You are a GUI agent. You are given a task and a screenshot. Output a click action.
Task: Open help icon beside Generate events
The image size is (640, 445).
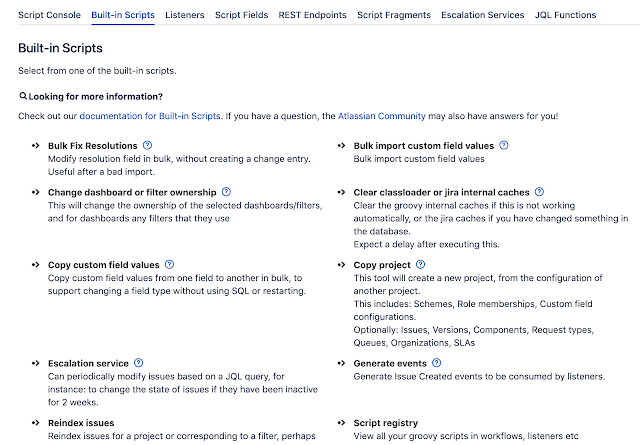pos(436,363)
